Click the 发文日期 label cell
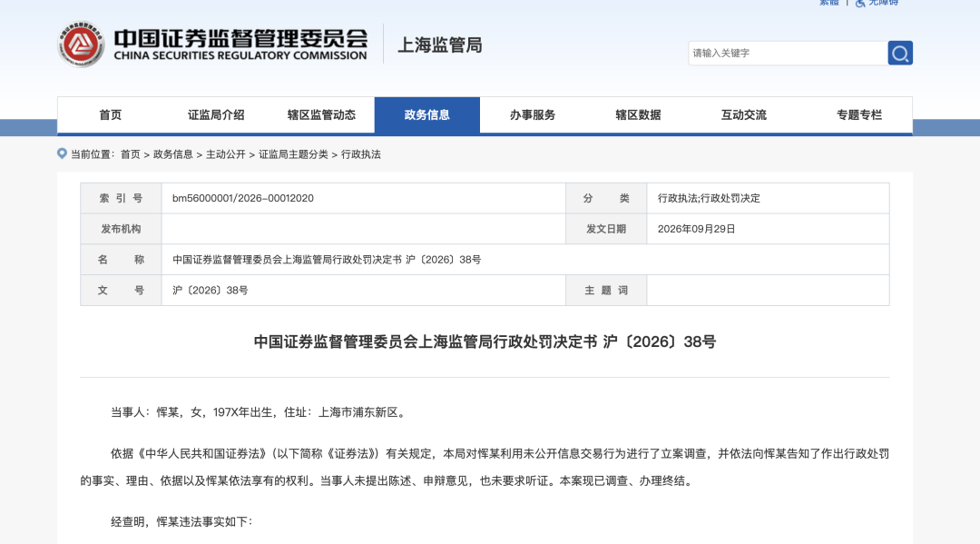Viewport: 980px width, 544px height. pos(606,229)
